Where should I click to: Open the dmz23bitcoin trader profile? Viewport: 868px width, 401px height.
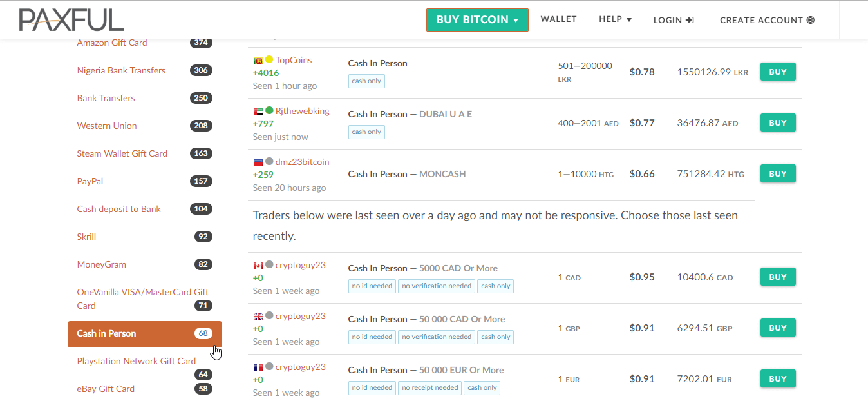pos(302,162)
